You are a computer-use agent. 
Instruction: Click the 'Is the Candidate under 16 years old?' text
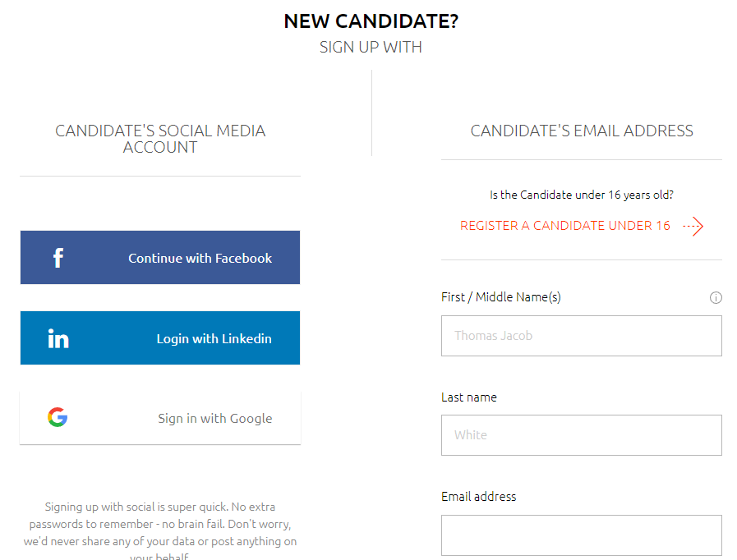coord(582,195)
